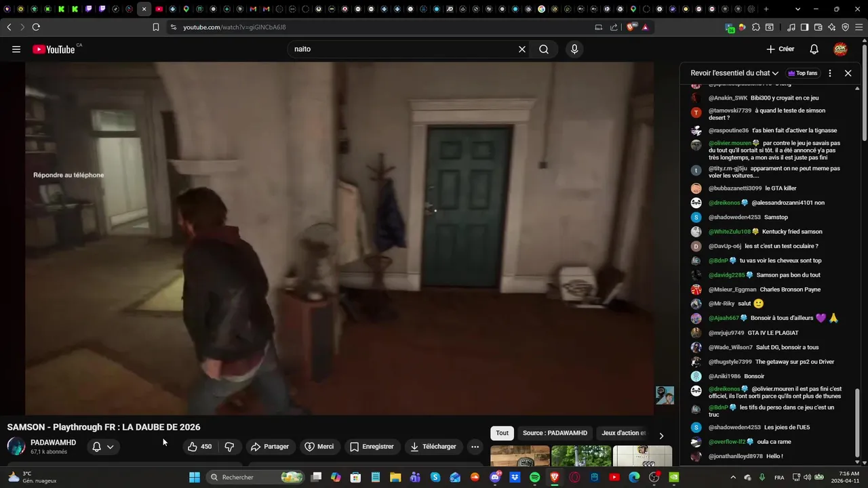Image resolution: width=868 pixels, height=488 pixels.
Task: Click the Partager share button
Action: (270, 447)
